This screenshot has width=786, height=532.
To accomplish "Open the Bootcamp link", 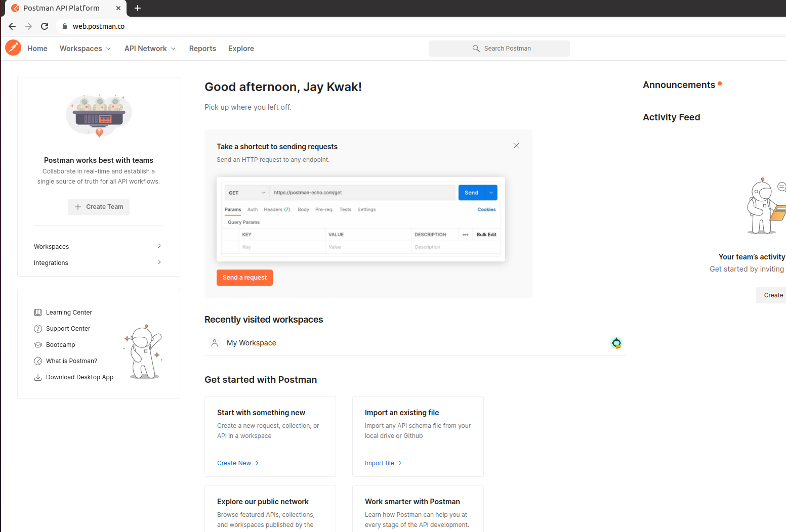I will point(60,345).
